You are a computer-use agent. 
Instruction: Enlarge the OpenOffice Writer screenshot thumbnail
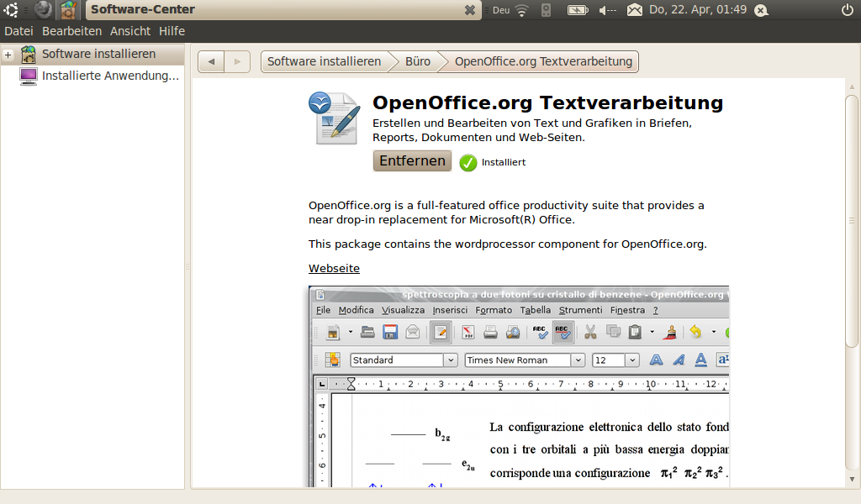pos(518,386)
